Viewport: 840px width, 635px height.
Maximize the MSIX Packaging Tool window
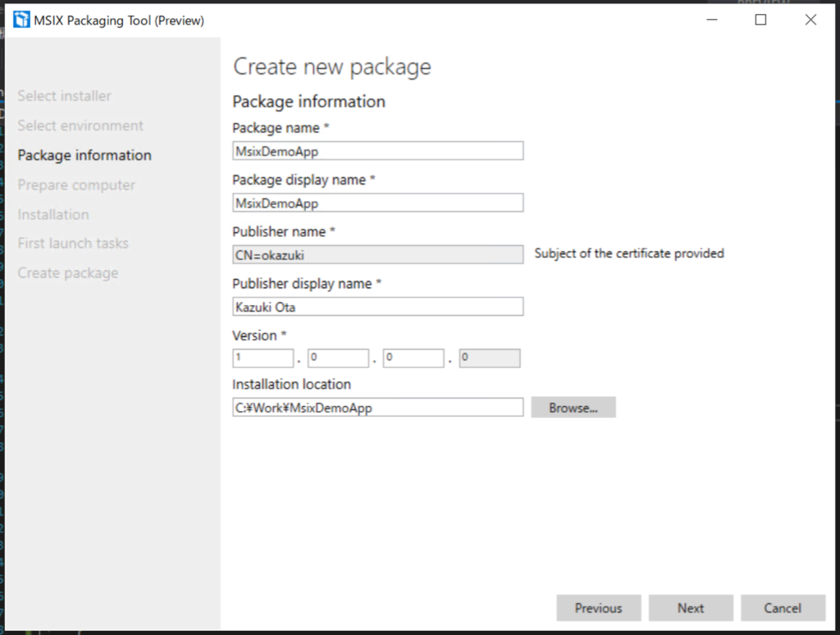[x=760, y=20]
